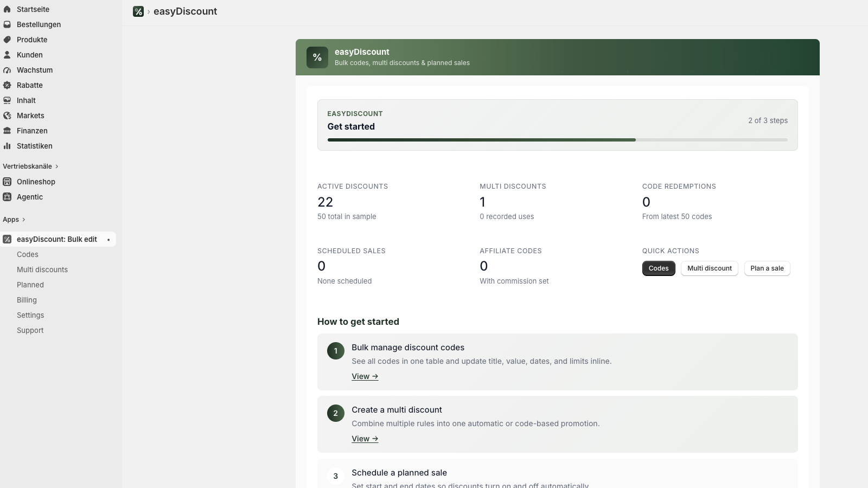The width and height of the screenshot is (868, 488).
Task: Click the percent logo in green banner
Action: (317, 57)
